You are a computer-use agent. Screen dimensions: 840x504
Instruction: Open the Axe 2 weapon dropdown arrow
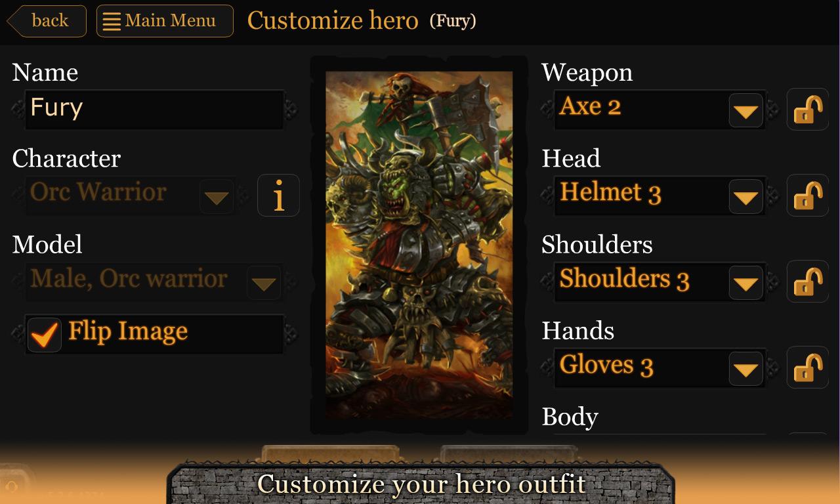pos(745,110)
